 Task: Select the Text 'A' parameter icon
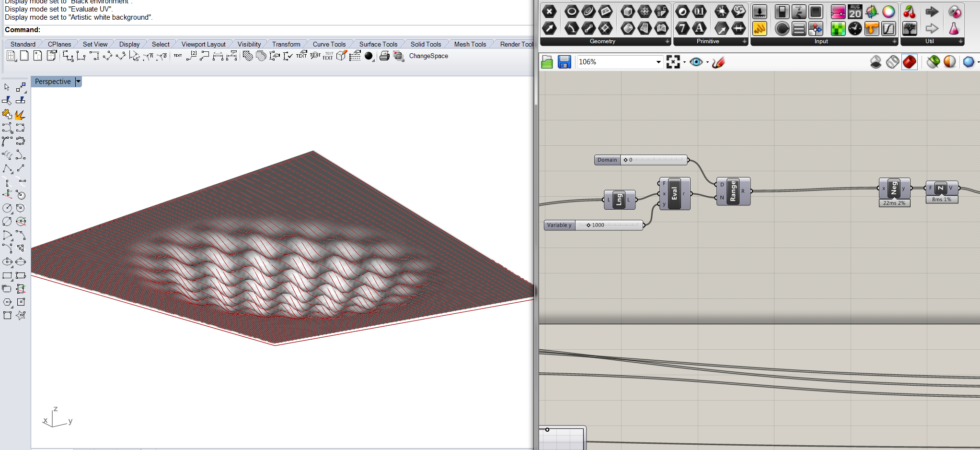coord(700,28)
